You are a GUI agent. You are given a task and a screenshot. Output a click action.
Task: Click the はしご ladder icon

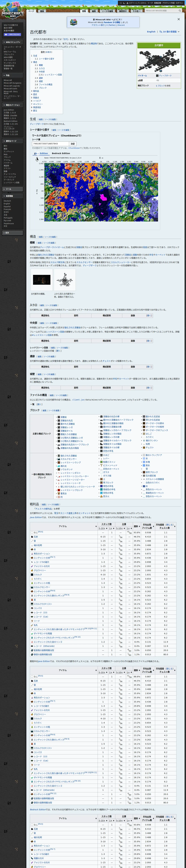pyautogui.click(x=144, y=434)
